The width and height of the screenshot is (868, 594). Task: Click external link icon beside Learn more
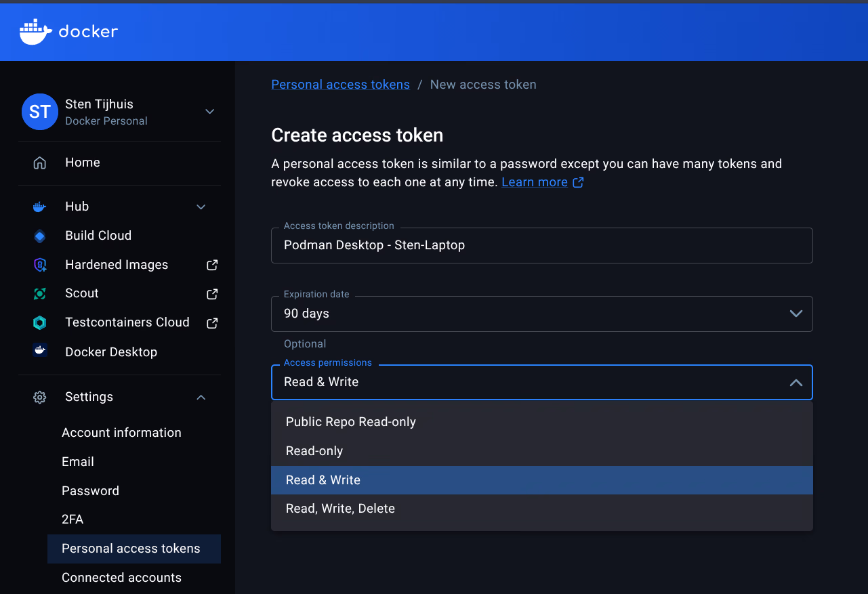click(x=578, y=182)
